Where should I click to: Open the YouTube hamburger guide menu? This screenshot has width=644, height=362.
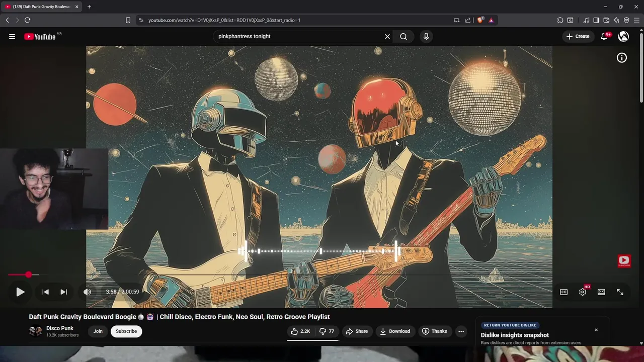pyautogui.click(x=12, y=36)
